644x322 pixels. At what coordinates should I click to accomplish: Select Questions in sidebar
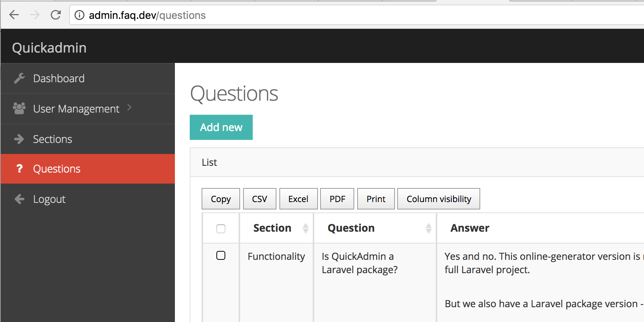88,169
